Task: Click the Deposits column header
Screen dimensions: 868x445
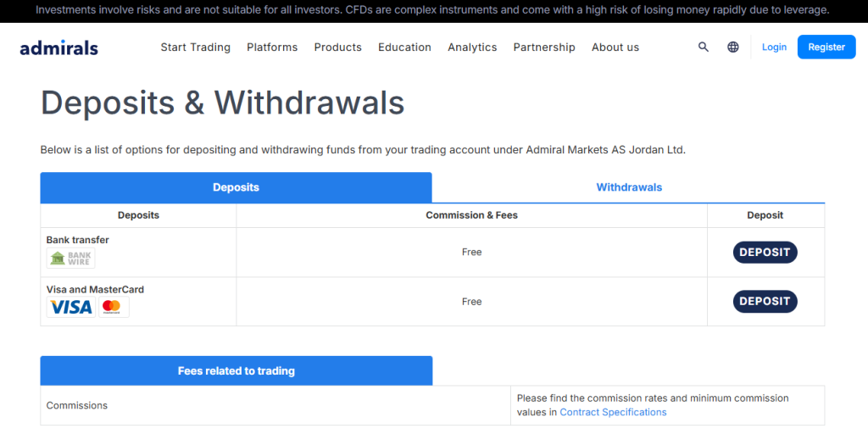Action: tap(138, 215)
